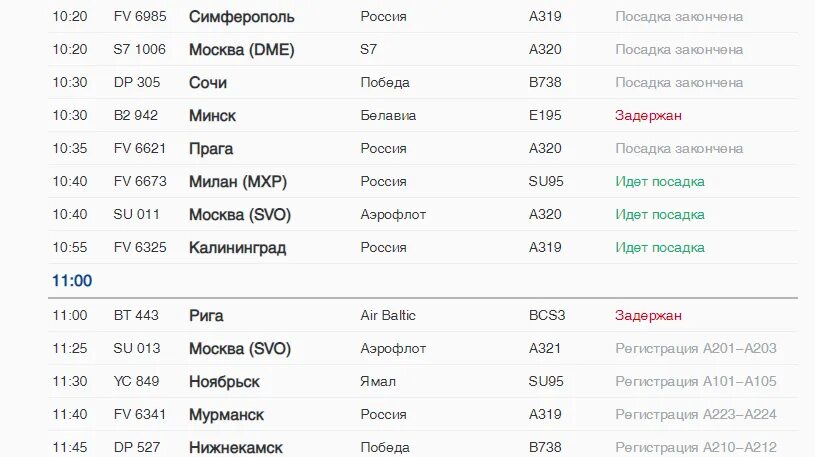The width and height of the screenshot is (815, 457).
Task: Click the Ямал airline name
Action: point(378,381)
